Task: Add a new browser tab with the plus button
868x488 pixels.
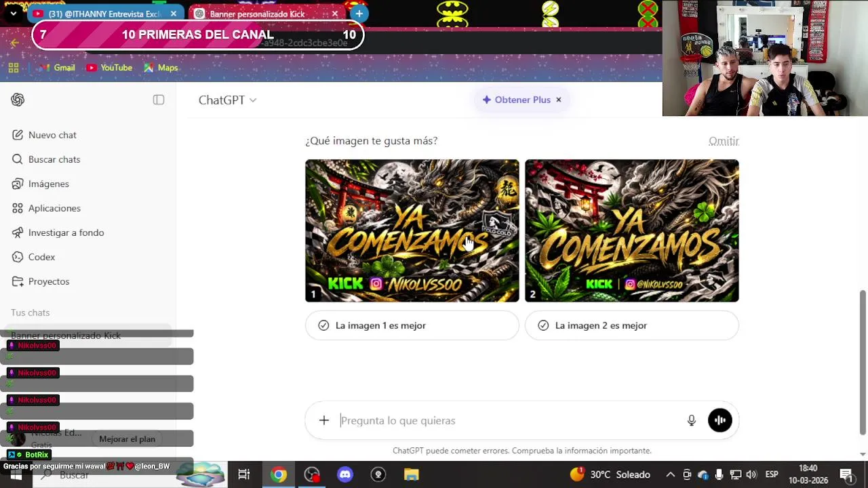Action: click(x=359, y=14)
